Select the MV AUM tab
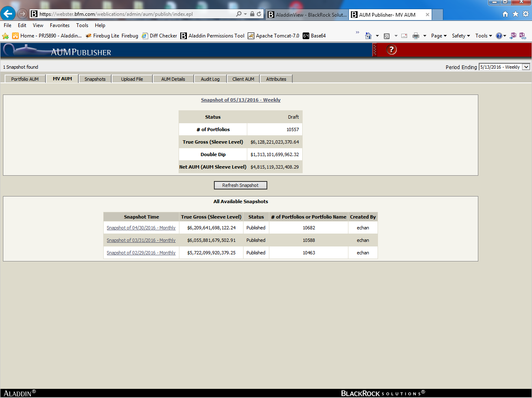532x398 pixels. click(62, 79)
